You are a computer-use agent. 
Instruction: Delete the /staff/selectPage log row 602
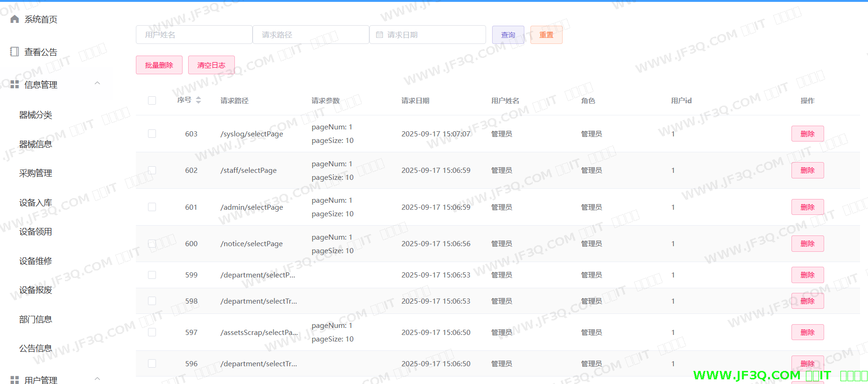pyautogui.click(x=807, y=171)
